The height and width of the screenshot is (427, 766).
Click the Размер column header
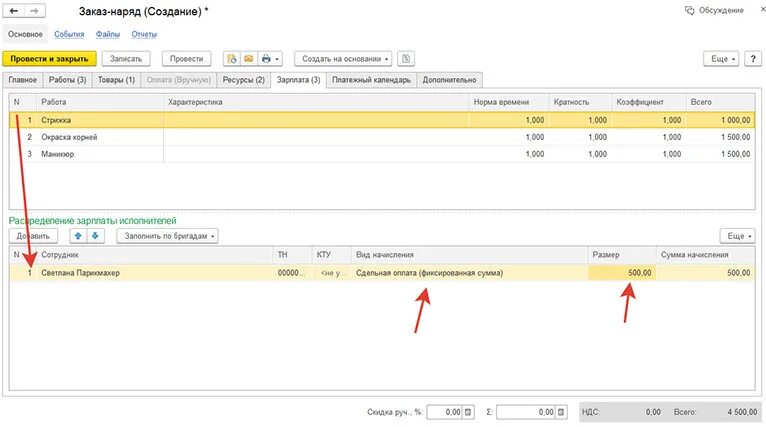click(622, 255)
